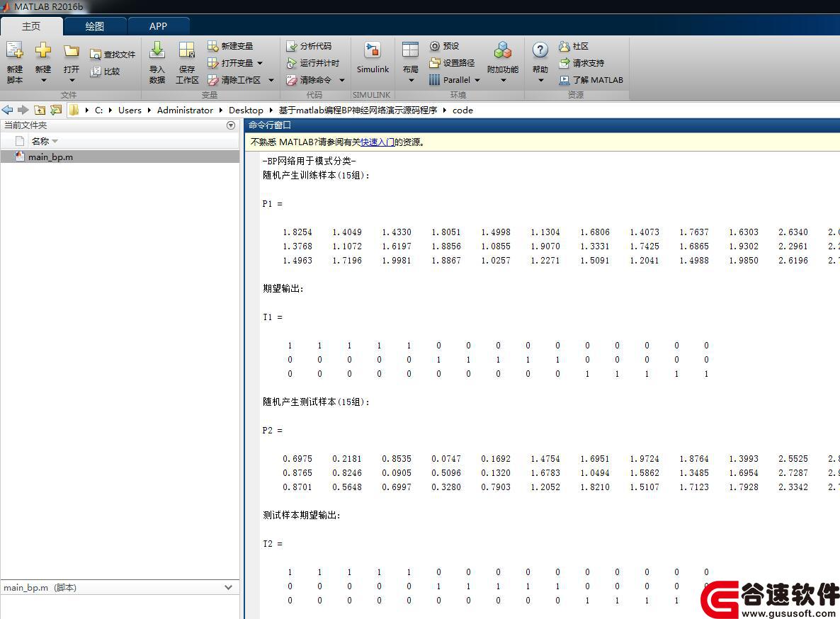
Task: Switch to APP tab
Action: click(x=158, y=26)
